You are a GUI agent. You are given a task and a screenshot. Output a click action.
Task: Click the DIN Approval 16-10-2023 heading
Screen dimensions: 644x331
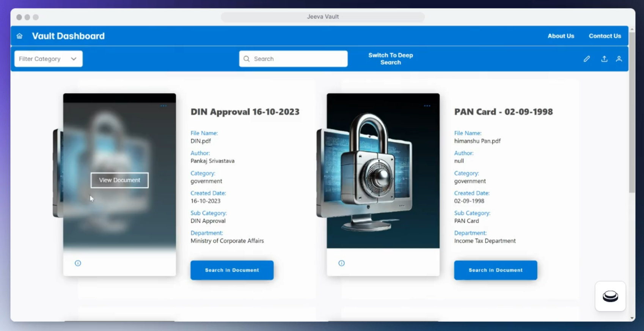point(245,112)
